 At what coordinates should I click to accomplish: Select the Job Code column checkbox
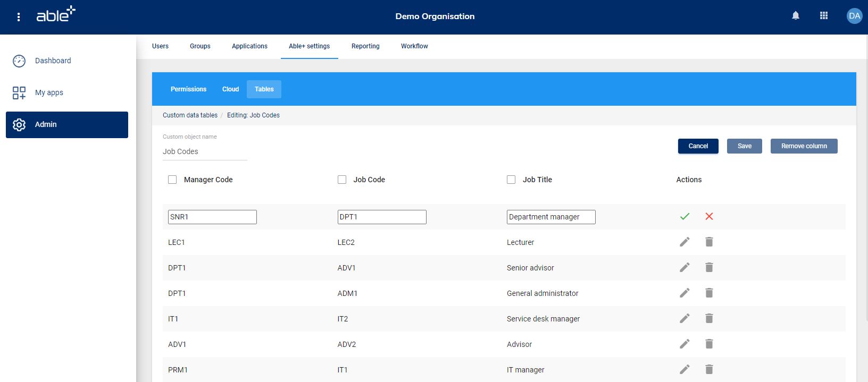coord(342,180)
